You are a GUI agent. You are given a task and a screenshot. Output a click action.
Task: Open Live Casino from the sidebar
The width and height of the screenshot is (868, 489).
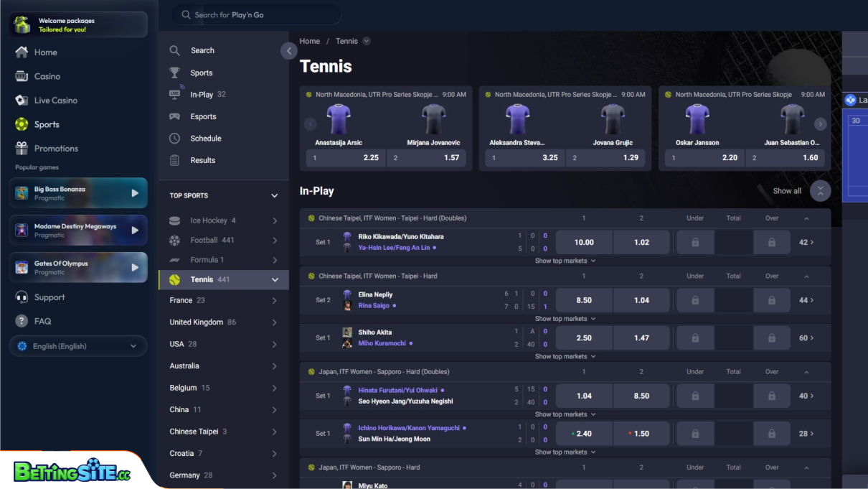[57, 100]
